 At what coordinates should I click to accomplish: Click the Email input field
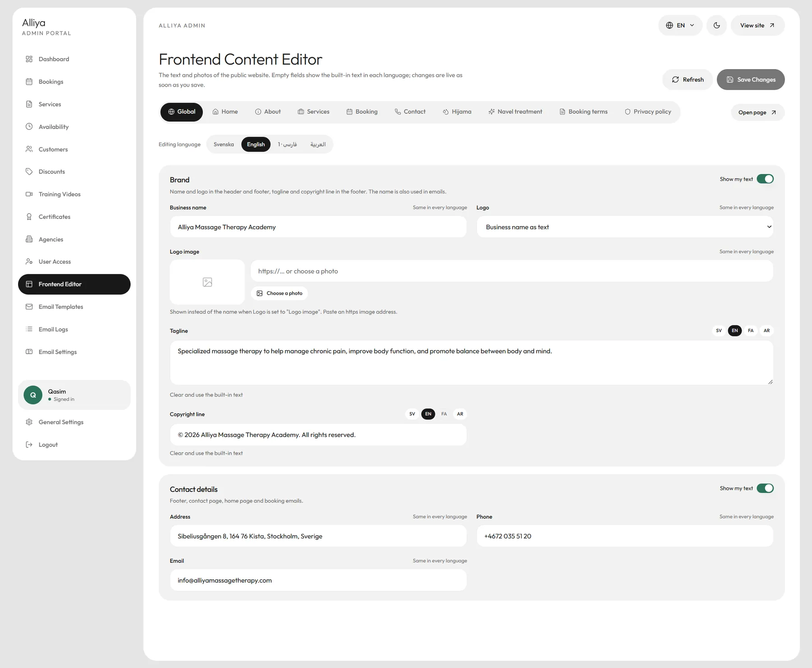[x=318, y=580]
